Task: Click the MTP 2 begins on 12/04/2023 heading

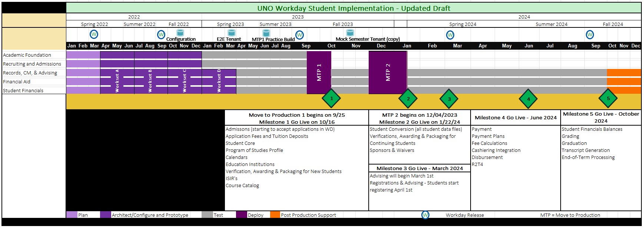Action: (x=420, y=115)
